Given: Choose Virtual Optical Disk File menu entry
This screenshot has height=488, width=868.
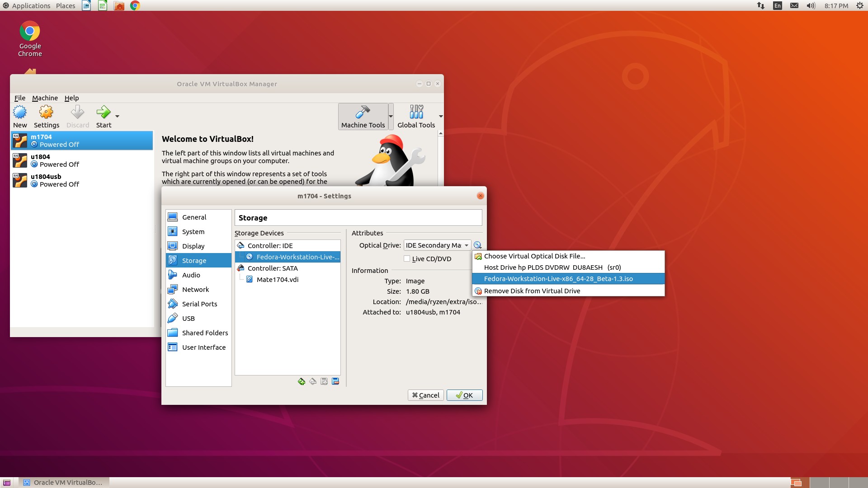Looking at the screenshot, I should [x=568, y=256].
